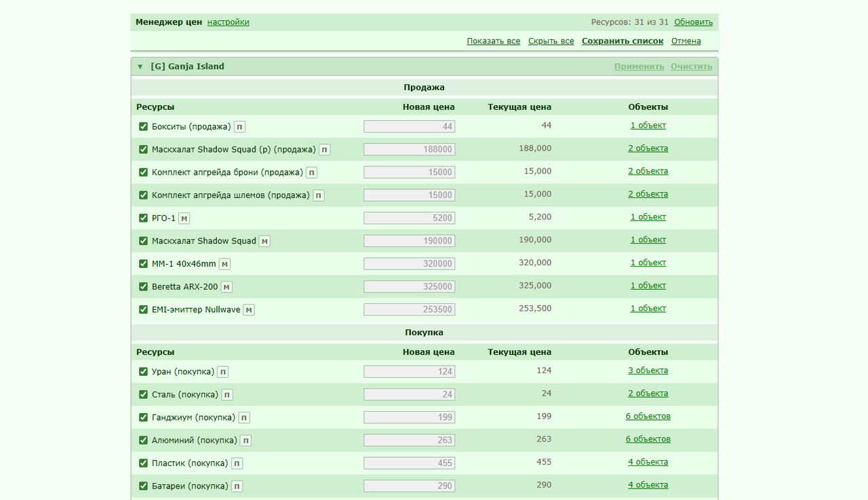Click the П badge next to Бокситы (продажа)
The height and width of the screenshot is (500, 868).
click(x=239, y=127)
